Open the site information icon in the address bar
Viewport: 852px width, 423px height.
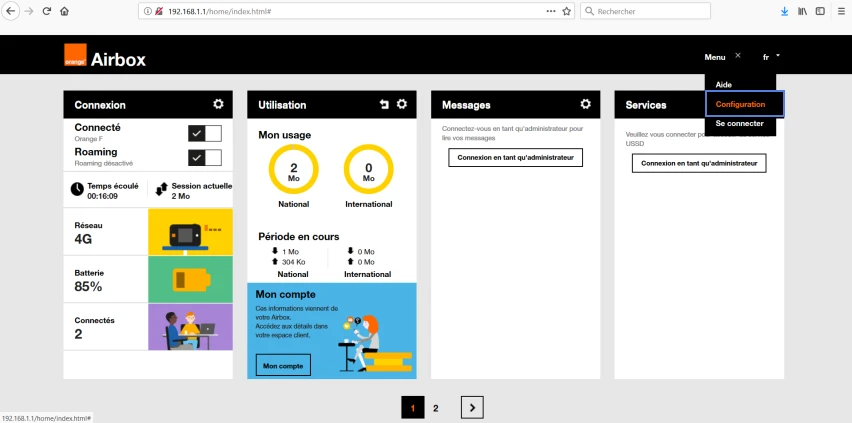tap(147, 11)
